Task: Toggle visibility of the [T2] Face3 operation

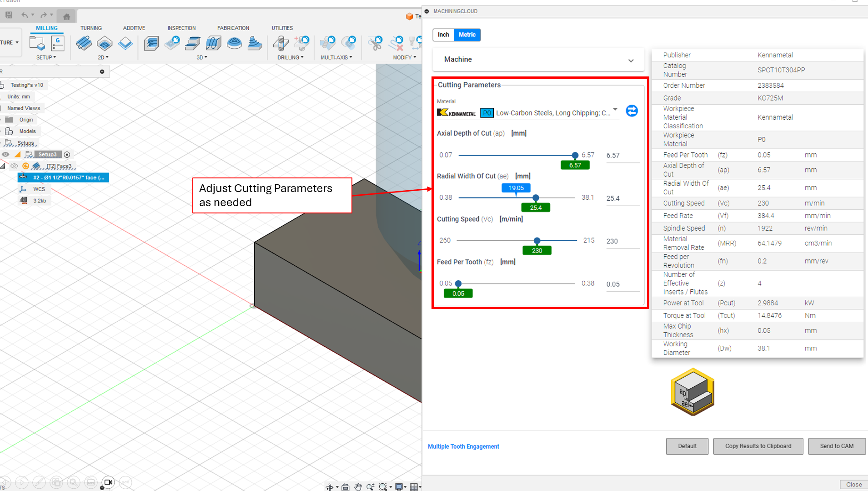Action: point(15,166)
